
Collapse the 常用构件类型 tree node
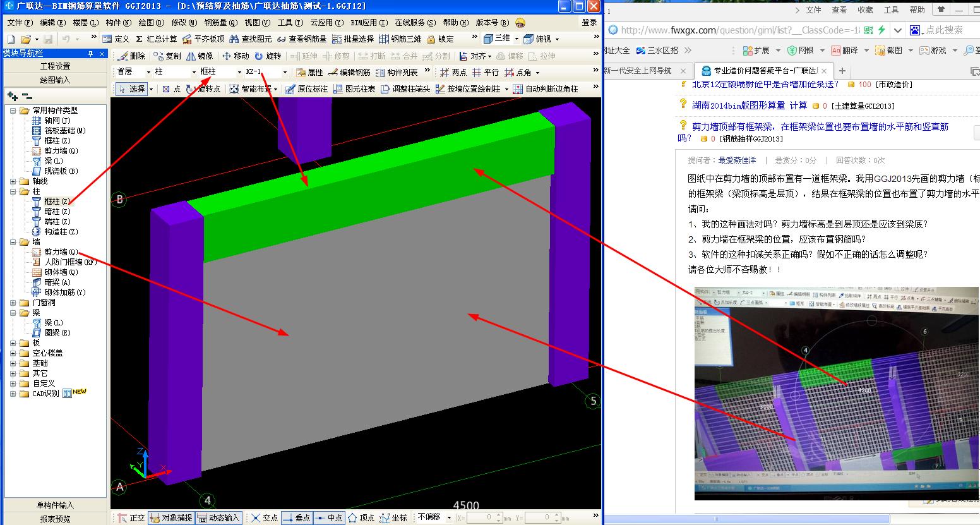click(13, 111)
